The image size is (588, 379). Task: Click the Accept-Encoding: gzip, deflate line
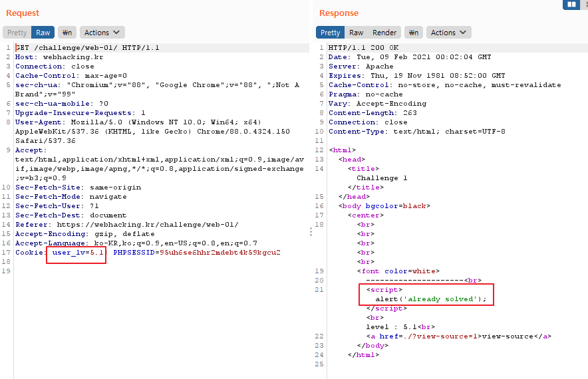(84, 234)
